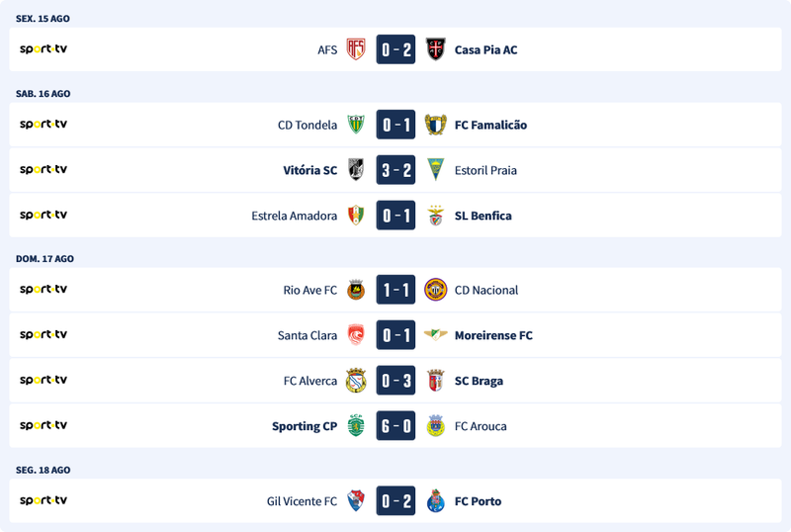Click the Moreirense FC club crest
This screenshot has width=791, height=532.
tap(435, 335)
